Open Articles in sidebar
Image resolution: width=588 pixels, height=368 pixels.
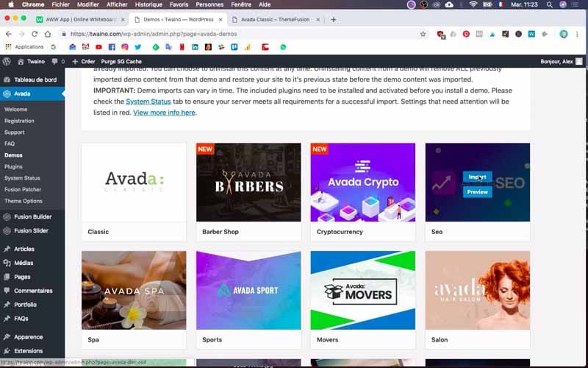[x=32, y=249]
